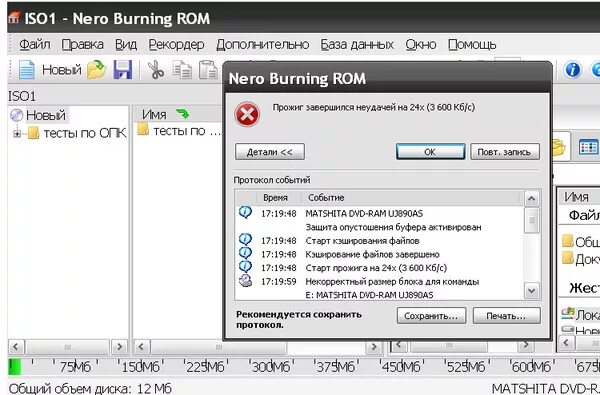Click the Имя column header in compilation list
The height and width of the screenshot is (395, 600).
(x=154, y=114)
